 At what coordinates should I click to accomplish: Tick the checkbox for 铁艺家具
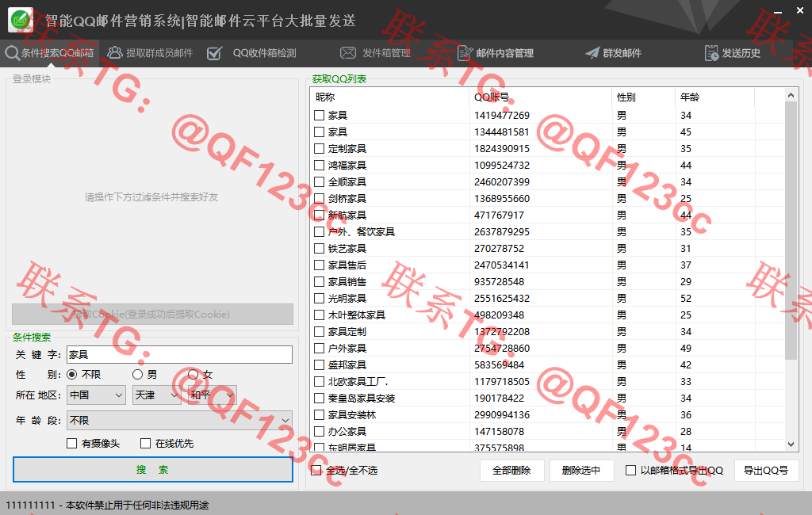(x=320, y=249)
